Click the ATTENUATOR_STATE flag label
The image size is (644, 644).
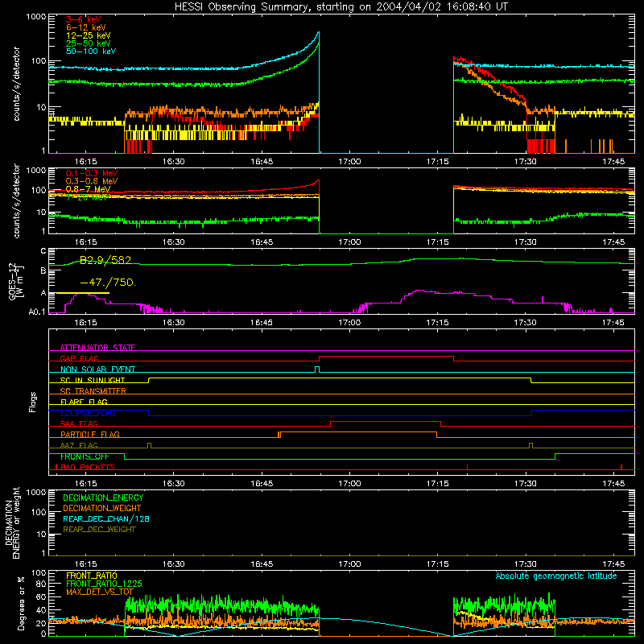(97, 348)
